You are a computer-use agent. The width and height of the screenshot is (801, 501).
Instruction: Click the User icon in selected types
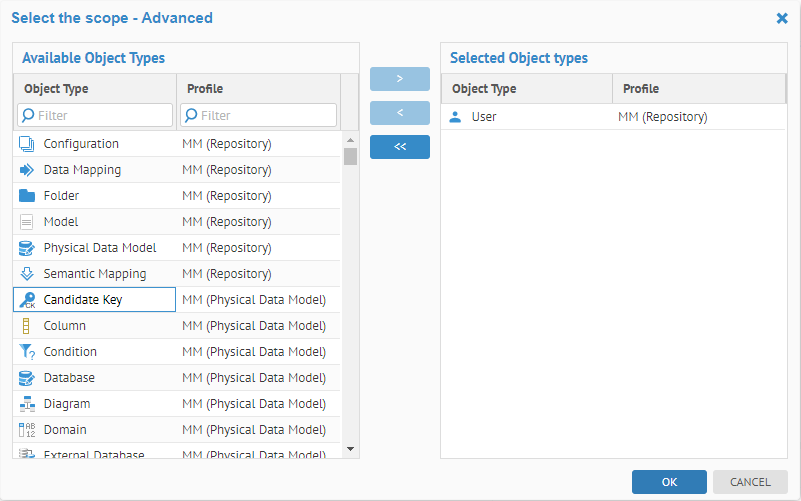coord(455,117)
